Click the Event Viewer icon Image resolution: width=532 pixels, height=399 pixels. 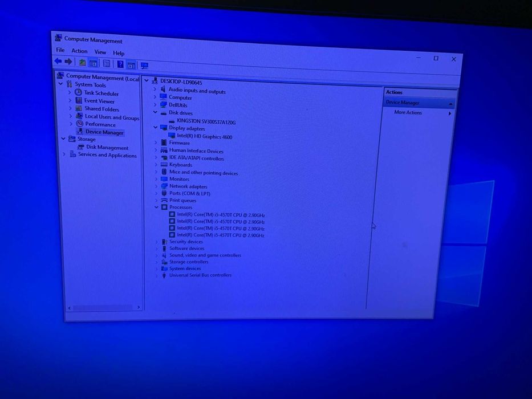[79, 100]
